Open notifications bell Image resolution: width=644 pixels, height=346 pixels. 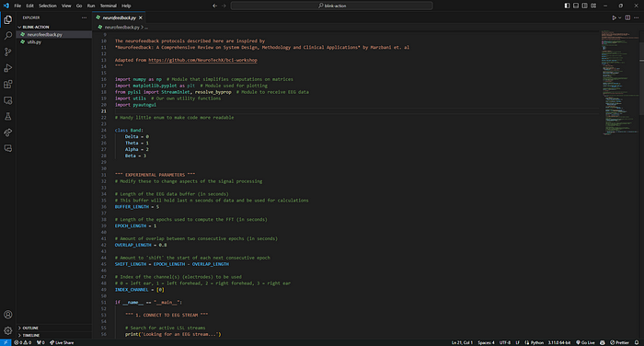[637, 342]
